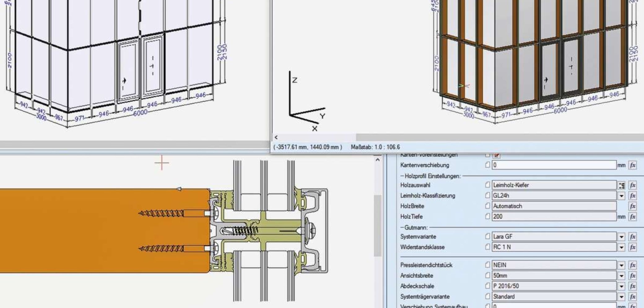Open fx formula for Abdeckschale
The height and width of the screenshot is (308, 644).
coord(633,286)
